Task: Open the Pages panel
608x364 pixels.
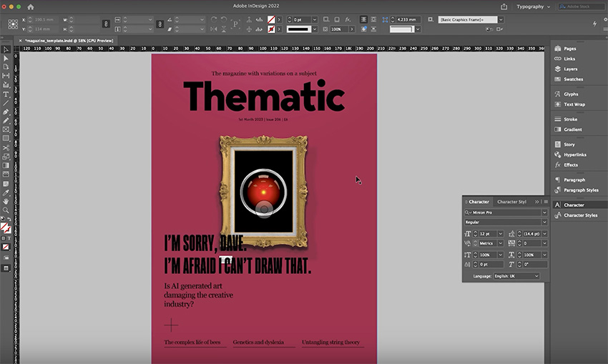Action: 569,48
